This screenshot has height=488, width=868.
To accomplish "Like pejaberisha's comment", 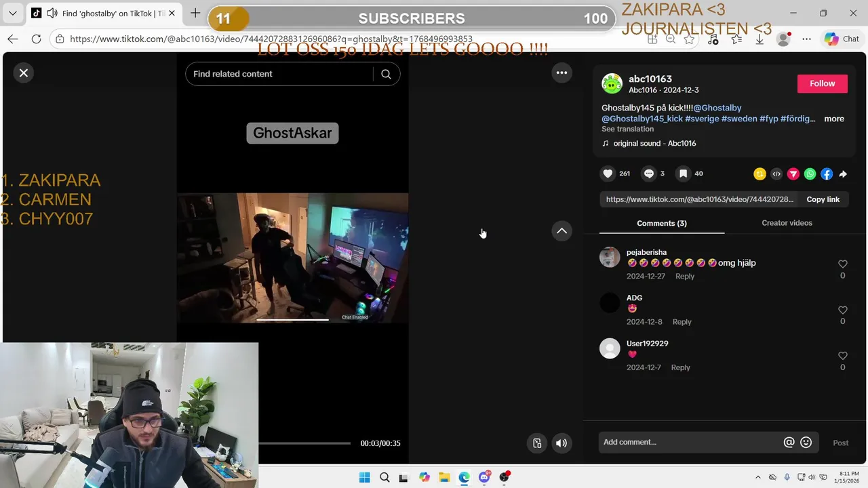I will click(843, 264).
